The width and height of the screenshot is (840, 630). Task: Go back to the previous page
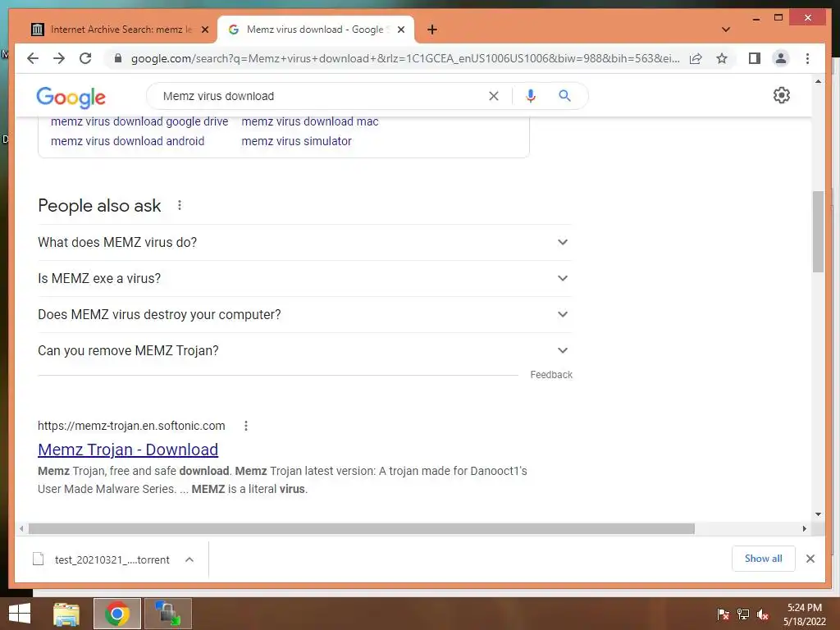[x=33, y=58]
